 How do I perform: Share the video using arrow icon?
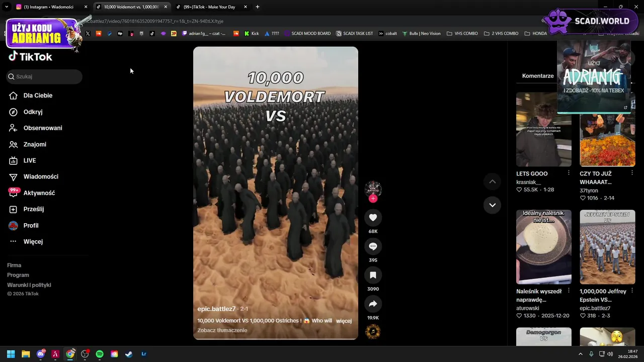coord(373,304)
